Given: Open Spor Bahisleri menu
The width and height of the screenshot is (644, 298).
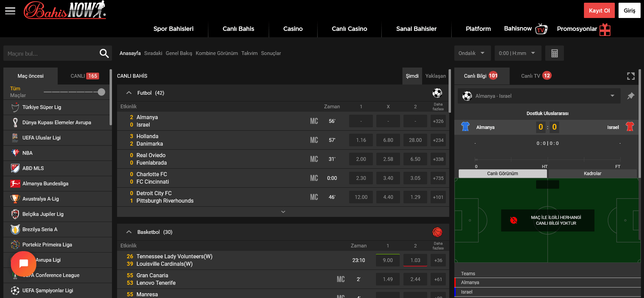Looking at the screenshot, I should pos(173,29).
